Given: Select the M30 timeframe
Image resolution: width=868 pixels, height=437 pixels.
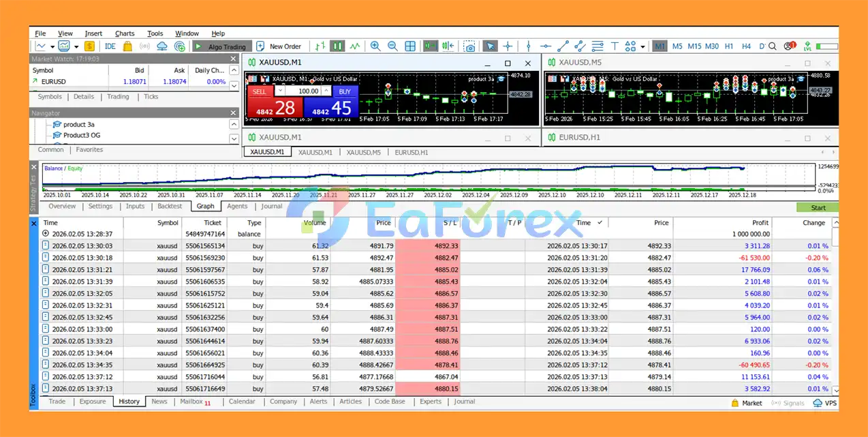Looking at the screenshot, I should tap(711, 46).
